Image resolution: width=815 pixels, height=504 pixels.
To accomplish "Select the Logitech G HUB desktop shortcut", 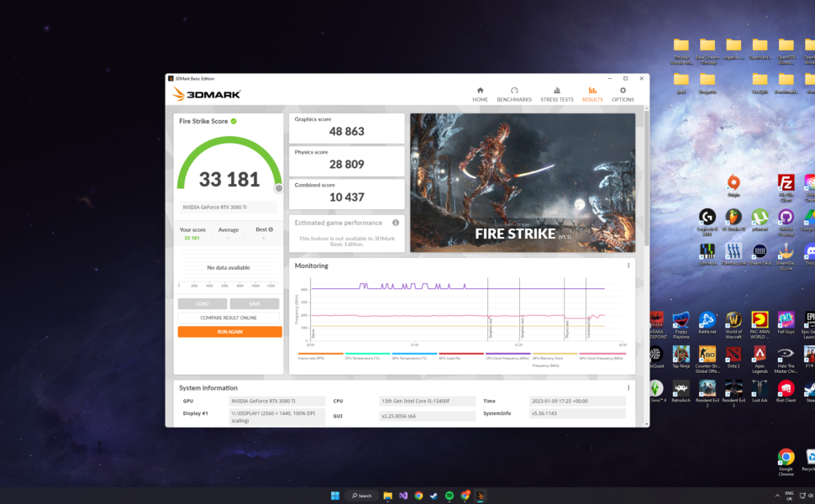I will point(707,222).
